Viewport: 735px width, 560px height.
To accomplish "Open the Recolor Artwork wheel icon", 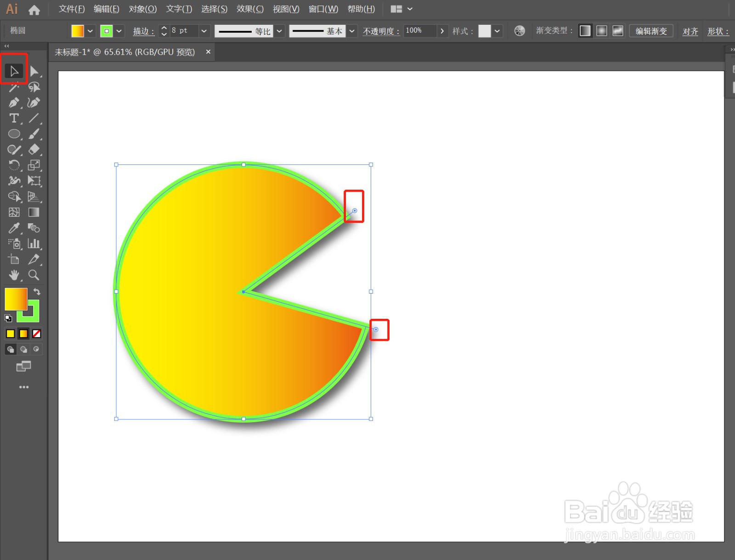I will [520, 31].
